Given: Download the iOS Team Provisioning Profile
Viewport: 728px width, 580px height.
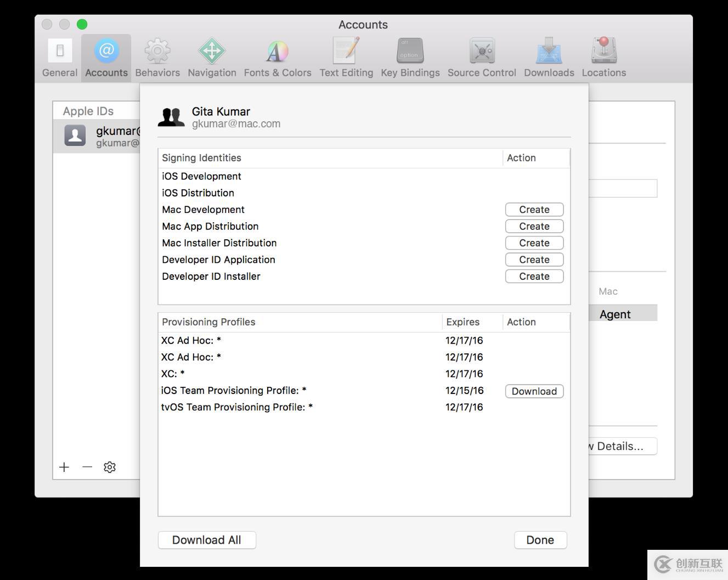Looking at the screenshot, I should (x=534, y=391).
